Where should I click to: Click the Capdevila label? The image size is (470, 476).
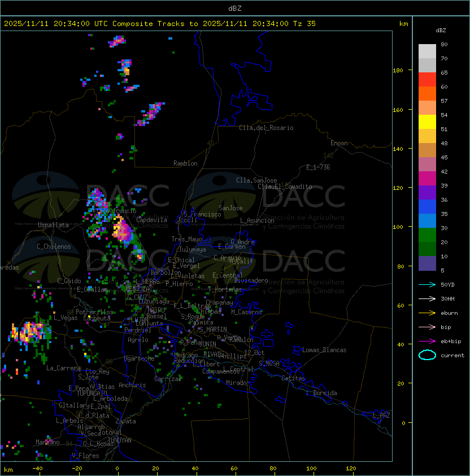coord(151,220)
